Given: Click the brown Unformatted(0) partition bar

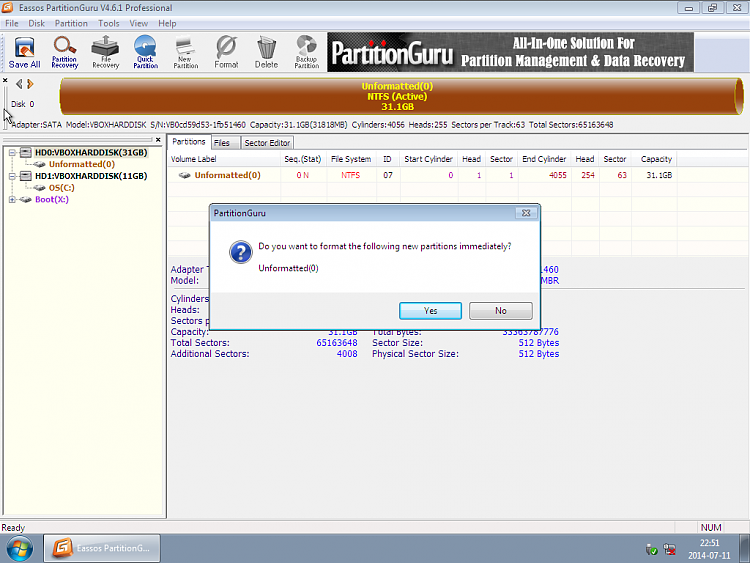Looking at the screenshot, I should [x=401, y=97].
